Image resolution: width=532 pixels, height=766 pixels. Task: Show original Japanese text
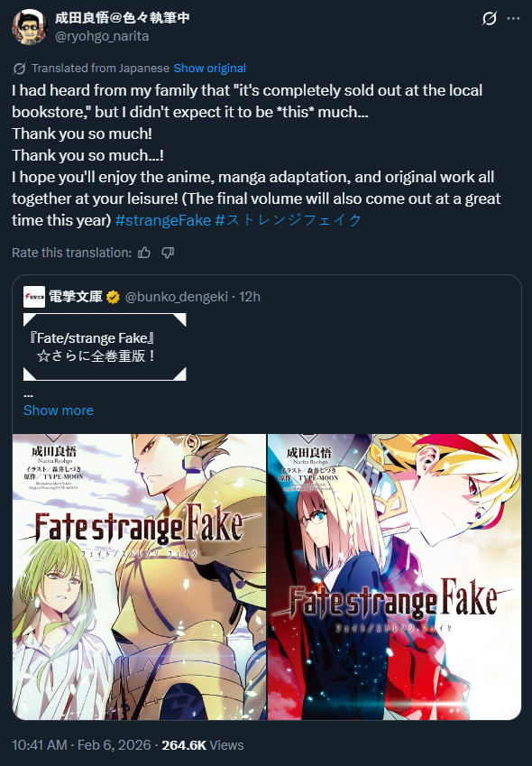click(210, 69)
